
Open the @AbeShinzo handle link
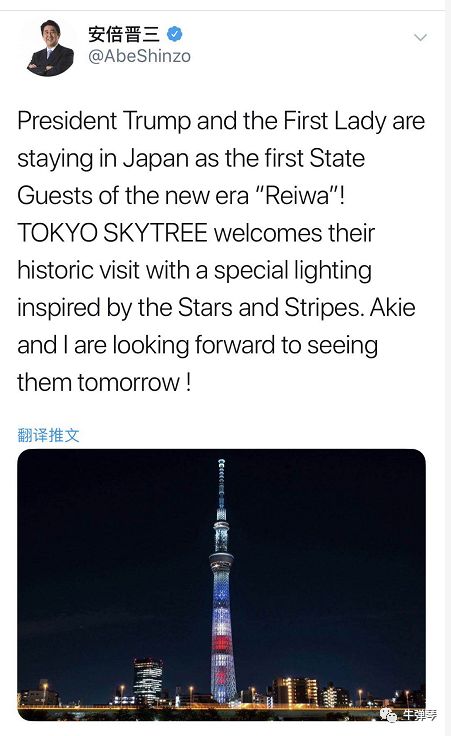tap(139, 56)
